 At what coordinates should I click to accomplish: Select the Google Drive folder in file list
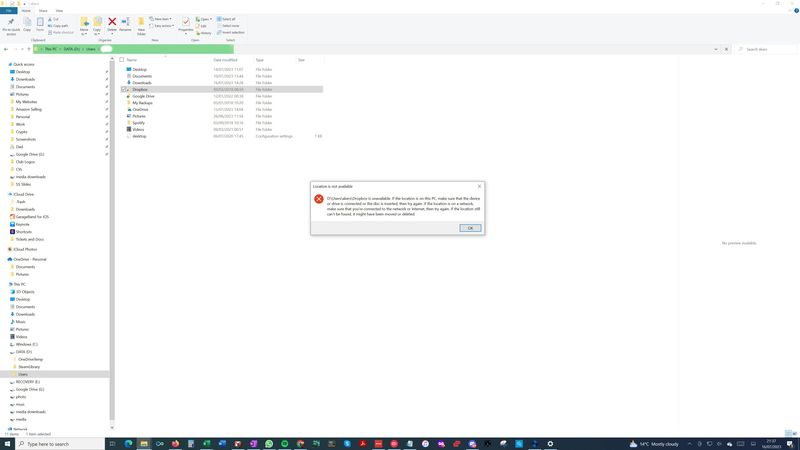tap(143, 96)
